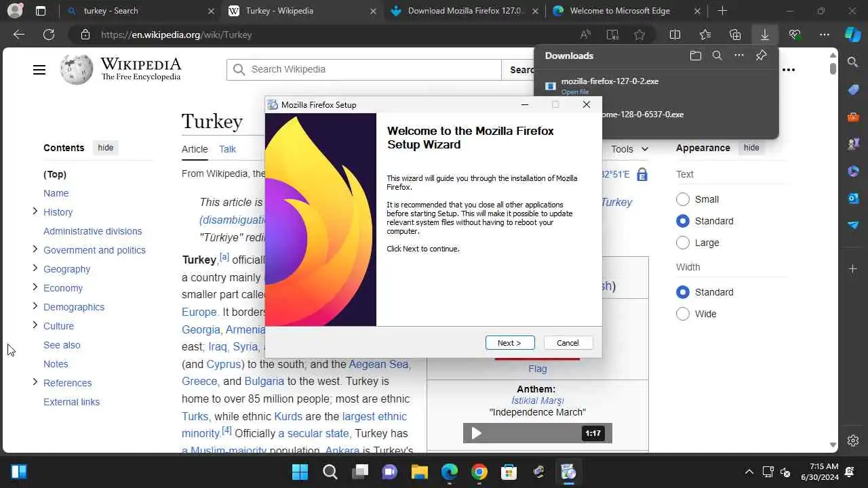Image resolution: width=868 pixels, height=488 pixels.
Task: Open Wikipedia personal tools ellipsis
Action: 789,69
